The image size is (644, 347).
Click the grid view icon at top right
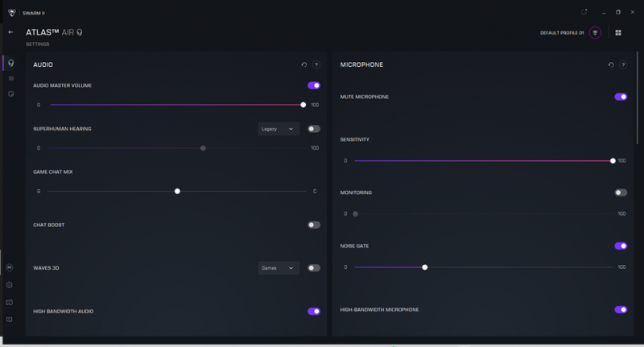pos(618,33)
